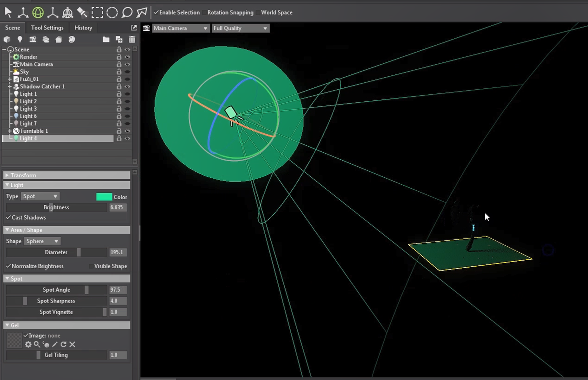Choose the lasso selection tool
The image size is (588, 380).
pos(127,12)
